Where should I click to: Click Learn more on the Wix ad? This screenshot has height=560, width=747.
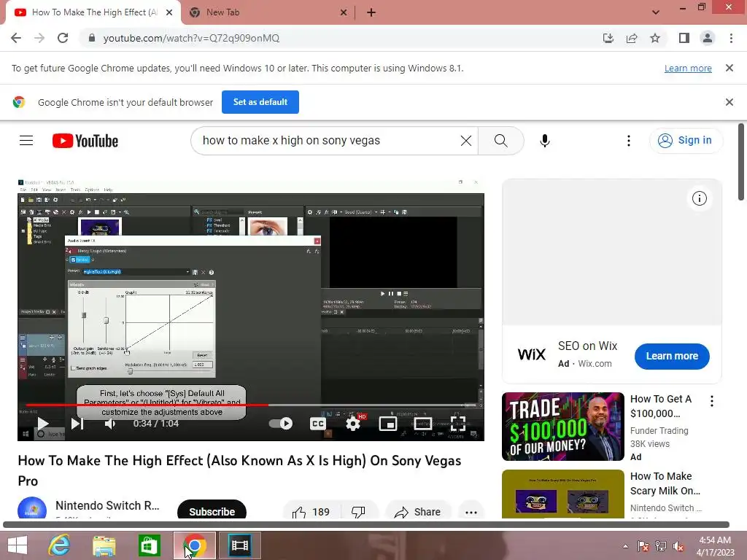pyautogui.click(x=672, y=356)
